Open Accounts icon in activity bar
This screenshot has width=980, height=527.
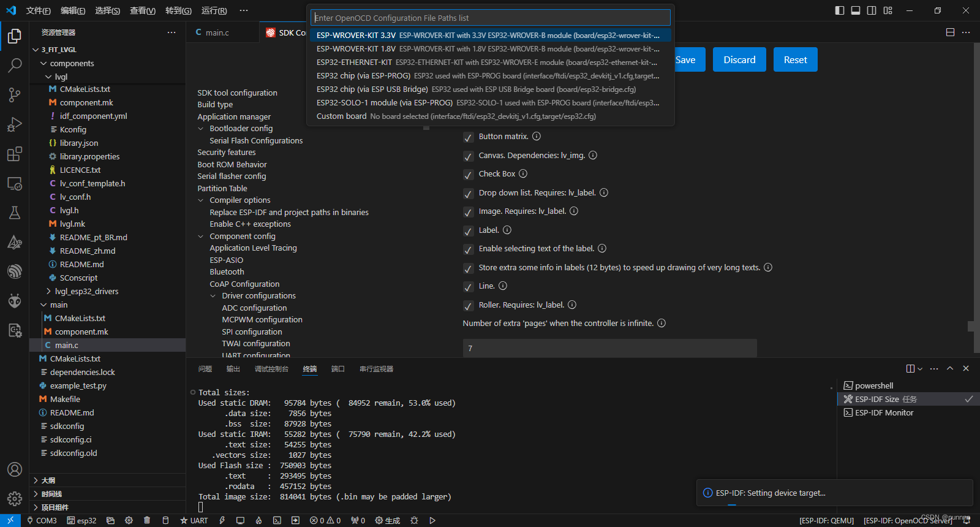pyautogui.click(x=15, y=469)
